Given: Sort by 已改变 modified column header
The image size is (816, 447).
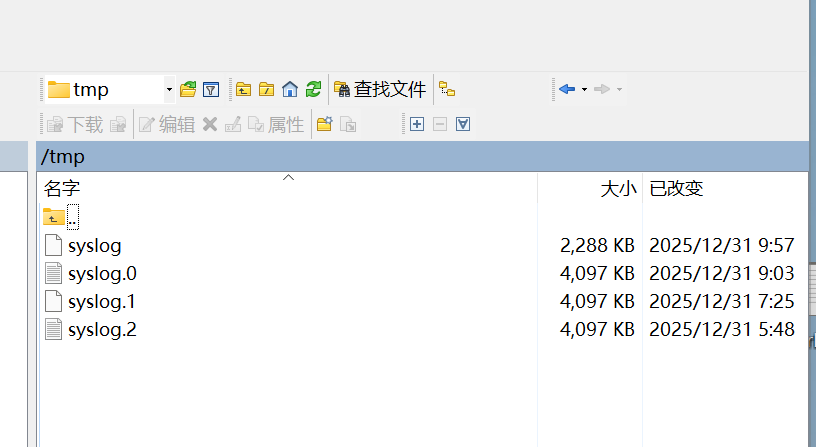Looking at the screenshot, I should point(676,188).
